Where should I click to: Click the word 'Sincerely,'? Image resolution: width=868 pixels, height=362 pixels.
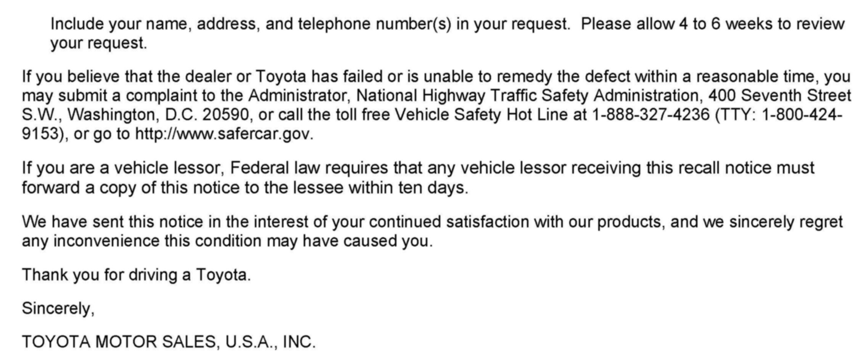[58, 308]
